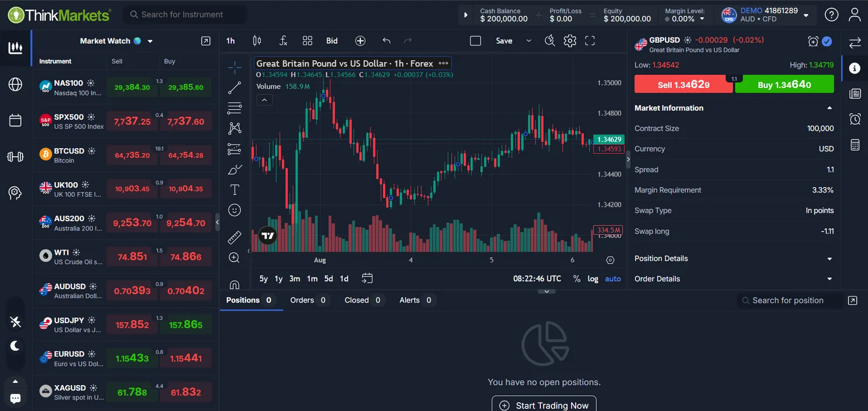Open the Save layout dropdown arrow
This screenshot has height=411, width=868.
[529, 41]
